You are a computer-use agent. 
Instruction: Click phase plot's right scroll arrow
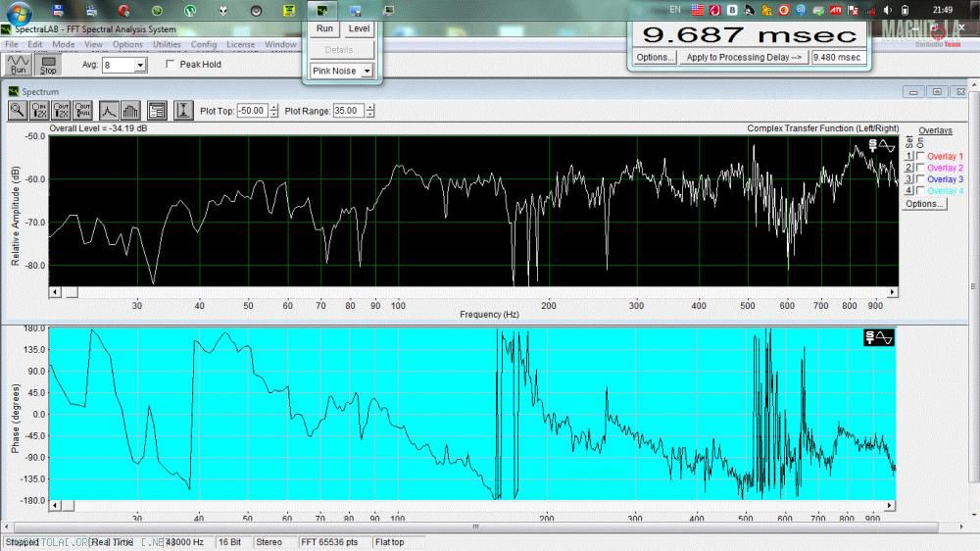(x=889, y=505)
